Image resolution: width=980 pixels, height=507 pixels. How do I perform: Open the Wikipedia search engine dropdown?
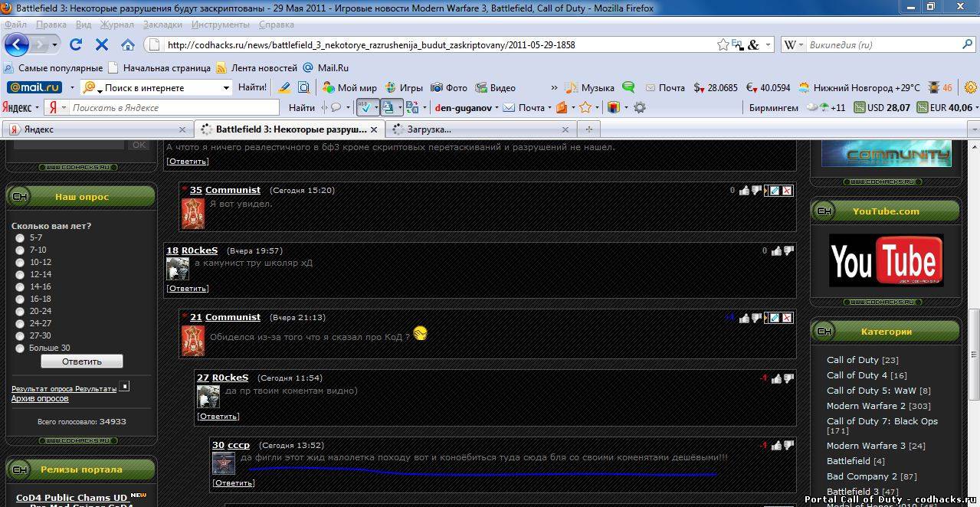801,45
